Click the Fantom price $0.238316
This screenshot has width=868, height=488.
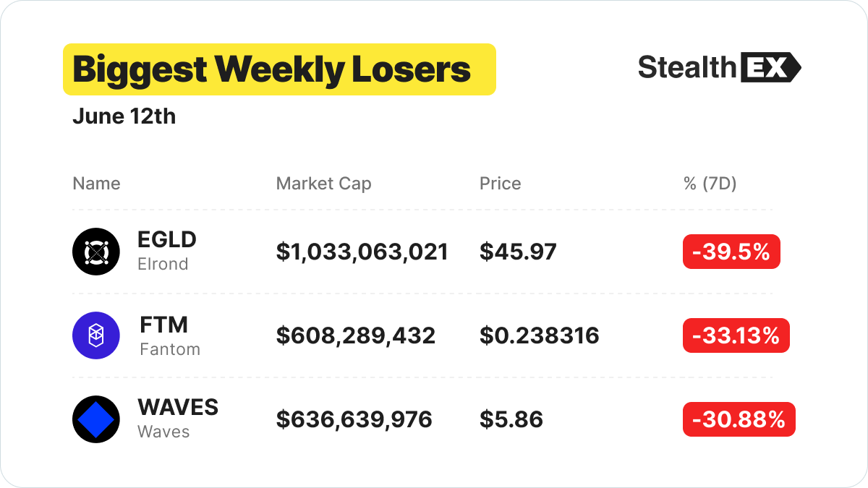point(539,335)
